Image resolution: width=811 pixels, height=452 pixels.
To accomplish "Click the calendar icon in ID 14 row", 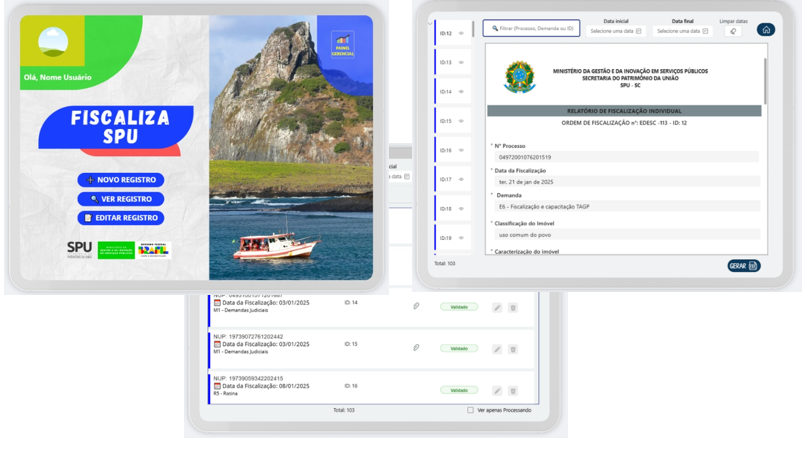I will coord(217,303).
